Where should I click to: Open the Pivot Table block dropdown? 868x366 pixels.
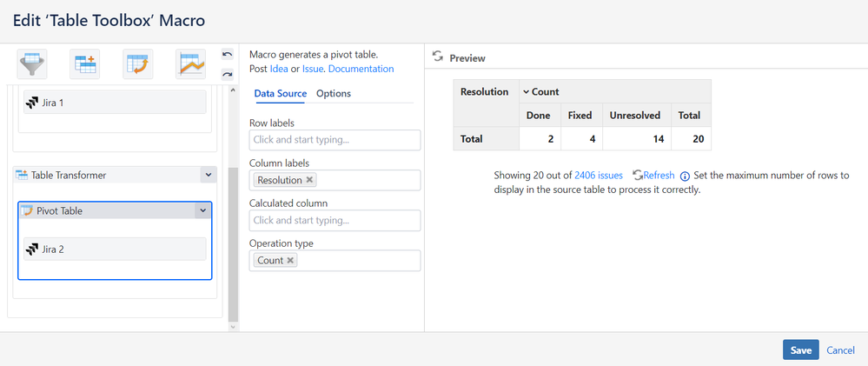[x=202, y=210]
